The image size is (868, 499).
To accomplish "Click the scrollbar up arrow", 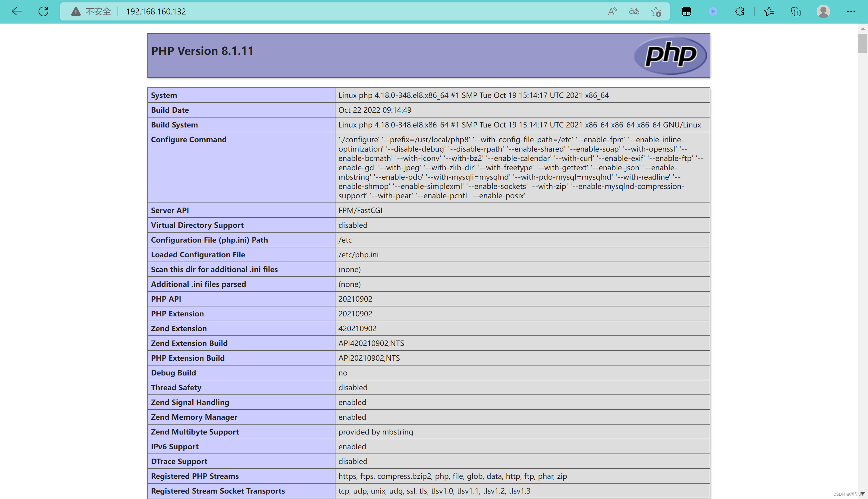I will click(863, 29).
